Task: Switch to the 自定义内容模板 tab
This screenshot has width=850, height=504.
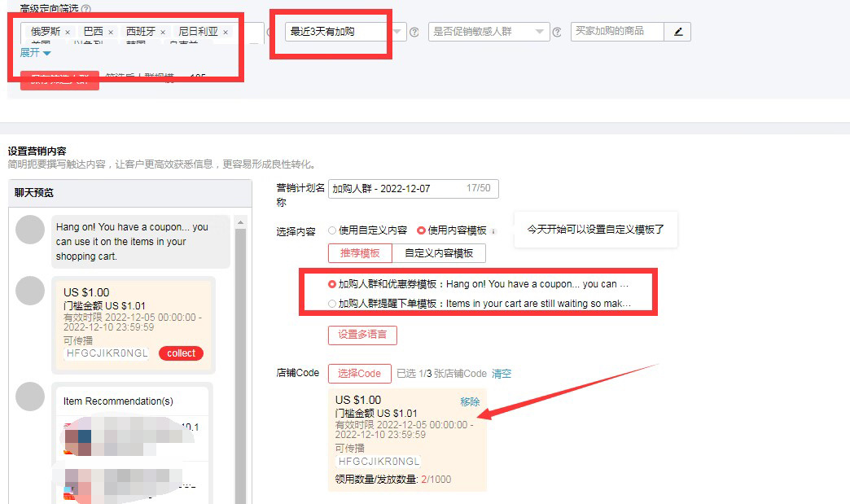Action: [439, 253]
